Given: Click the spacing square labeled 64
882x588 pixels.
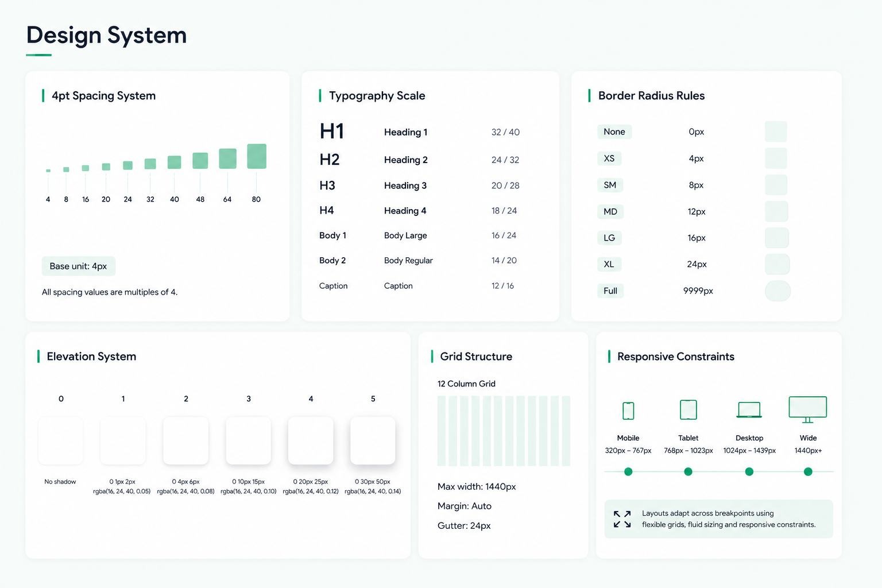Looking at the screenshot, I should 227,158.
